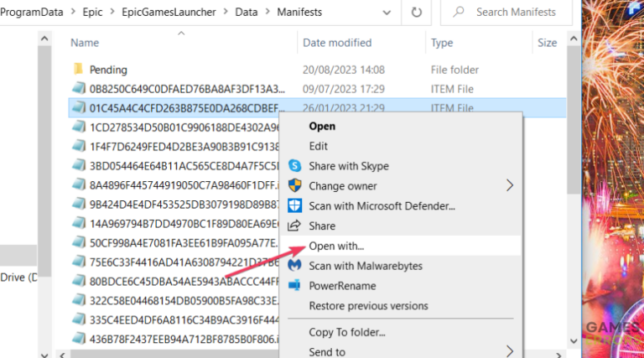Click date 20/08/2023 14:08
644x358 pixels.
point(344,70)
